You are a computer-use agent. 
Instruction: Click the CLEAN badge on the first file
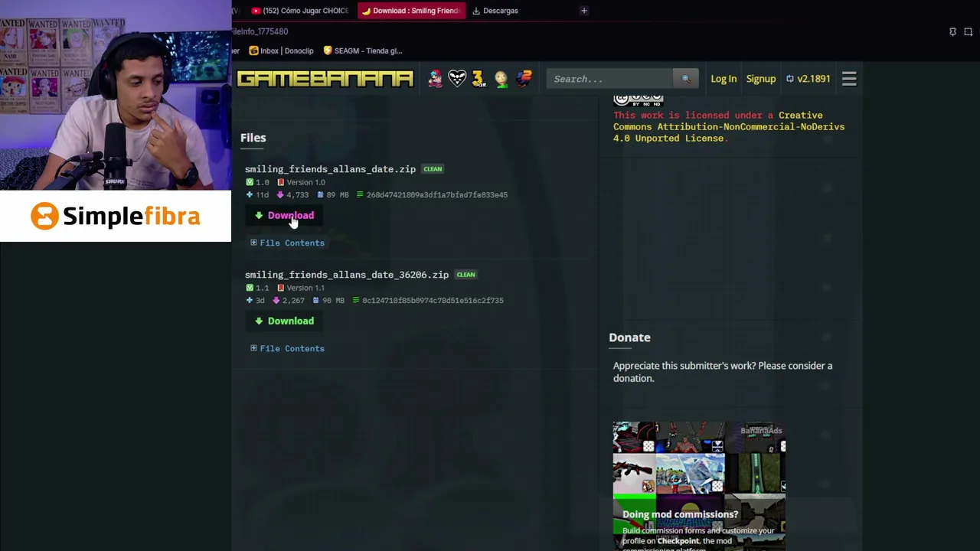pyautogui.click(x=433, y=169)
